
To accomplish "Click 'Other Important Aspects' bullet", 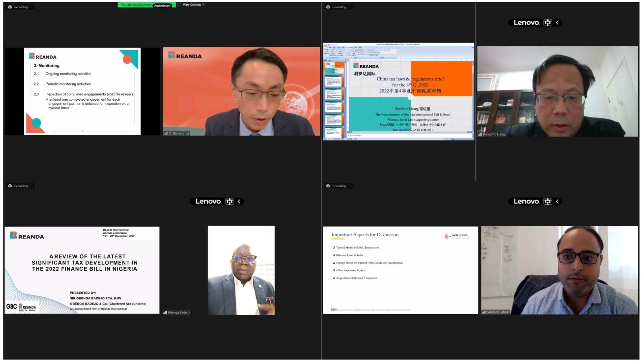I will pos(351,270).
